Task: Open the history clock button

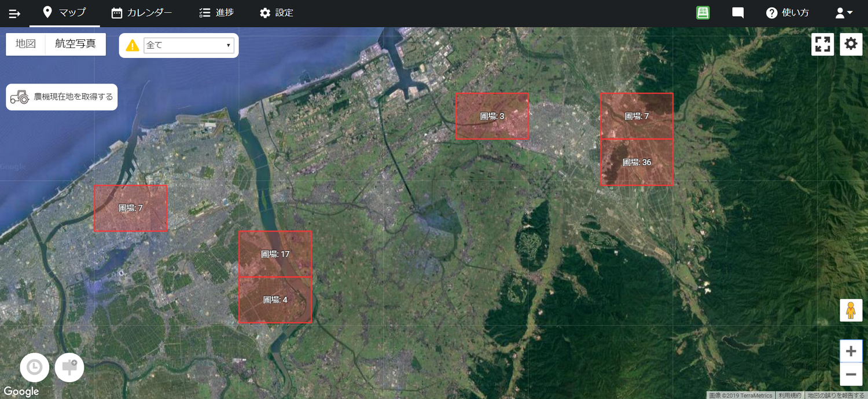Action: tap(35, 368)
